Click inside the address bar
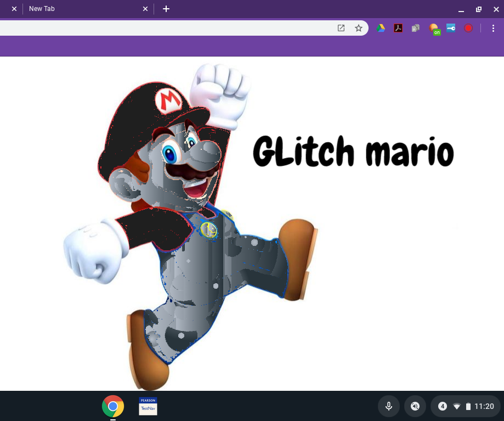Screen dimensions: 504x421 [x=165, y=28]
